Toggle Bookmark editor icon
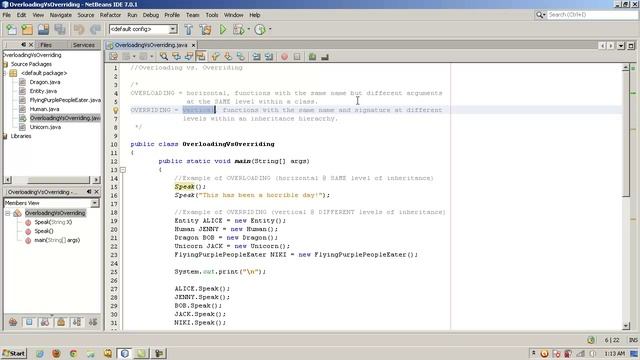Image resolution: width=640 pixels, height=360 pixels. [241, 57]
